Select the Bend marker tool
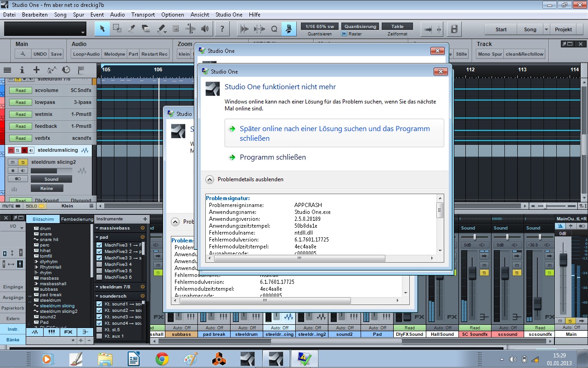The height and width of the screenshot is (368, 588). coord(190,29)
